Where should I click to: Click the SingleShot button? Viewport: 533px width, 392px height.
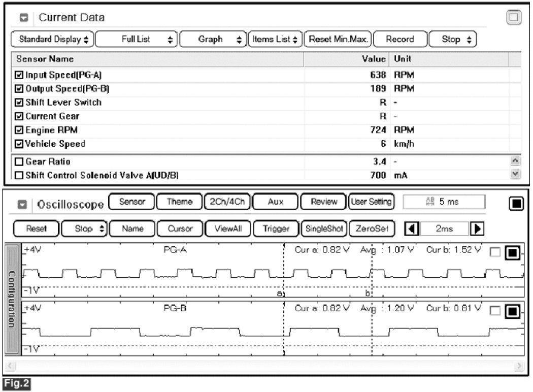click(x=323, y=229)
